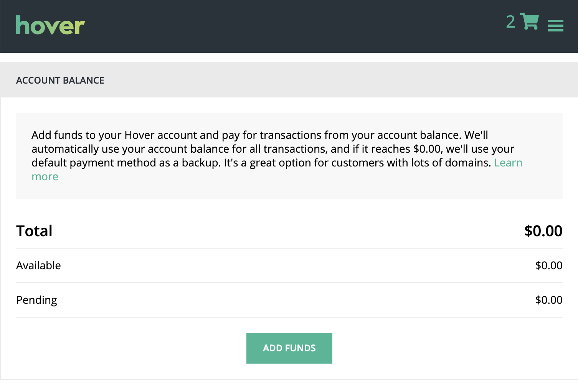Viewport: 578px width, 392px height.
Task: Select the ACCOUNT BALANCE section header
Action: point(60,80)
